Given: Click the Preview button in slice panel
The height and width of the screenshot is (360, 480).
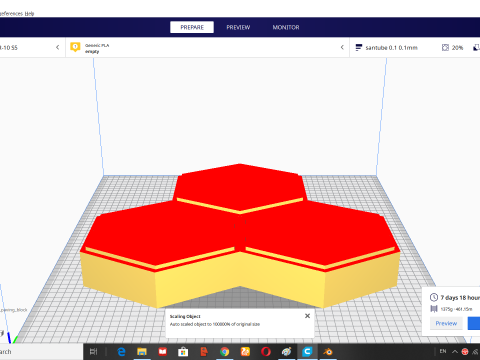Looking at the screenshot, I should point(446,323).
